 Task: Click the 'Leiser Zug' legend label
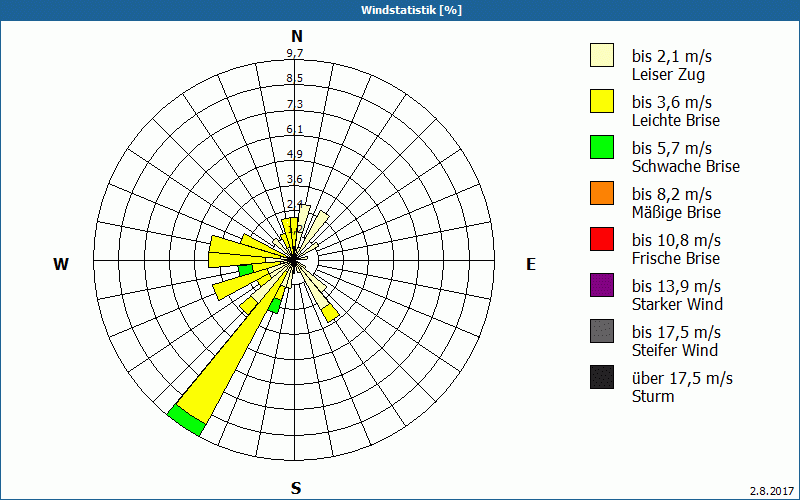[668, 74]
